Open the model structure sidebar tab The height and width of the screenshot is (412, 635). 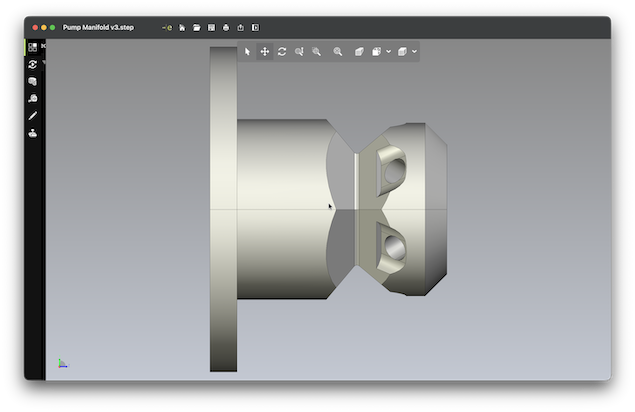[x=33, y=47]
